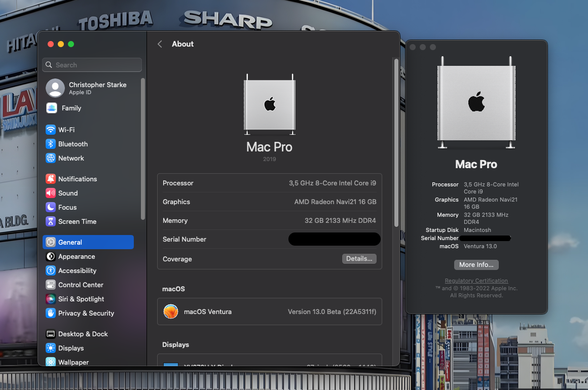588x390 pixels.
Task: Click the 'Ventura 13.0' text in About This Mac
Action: (x=480, y=246)
